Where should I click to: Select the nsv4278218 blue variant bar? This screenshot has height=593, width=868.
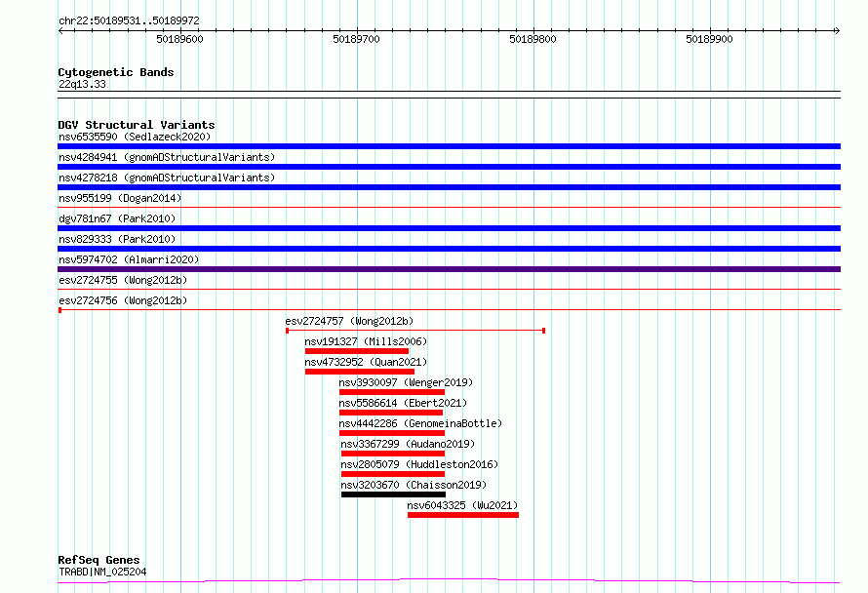click(449, 187)
